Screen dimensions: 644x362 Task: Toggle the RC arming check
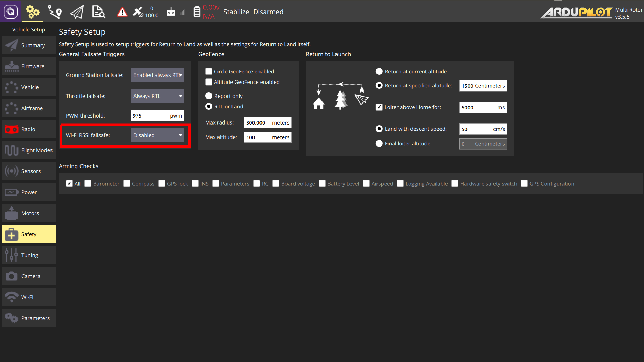click(x=257, y=184)
